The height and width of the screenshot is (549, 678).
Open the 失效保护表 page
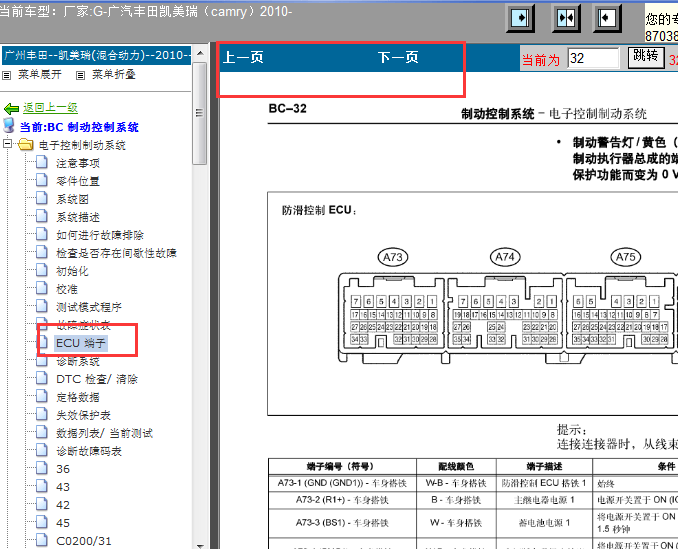pyautogui.click(x=83, y=415)
